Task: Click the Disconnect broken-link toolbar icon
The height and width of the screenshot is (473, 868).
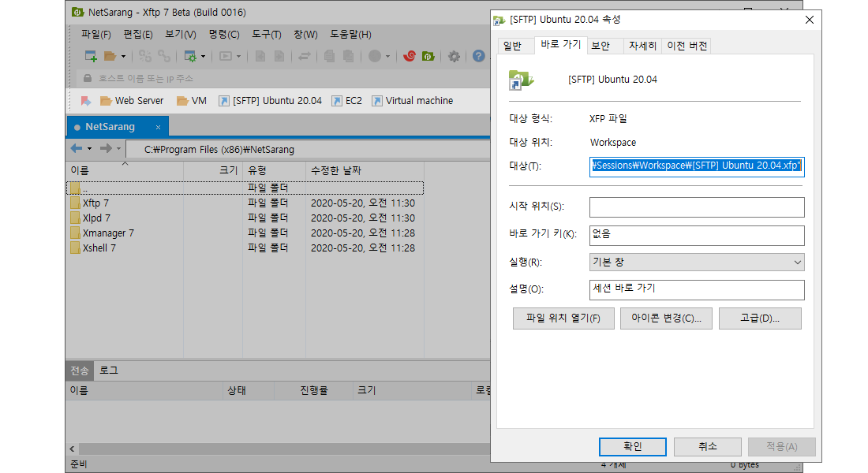Action: [145, 56]
